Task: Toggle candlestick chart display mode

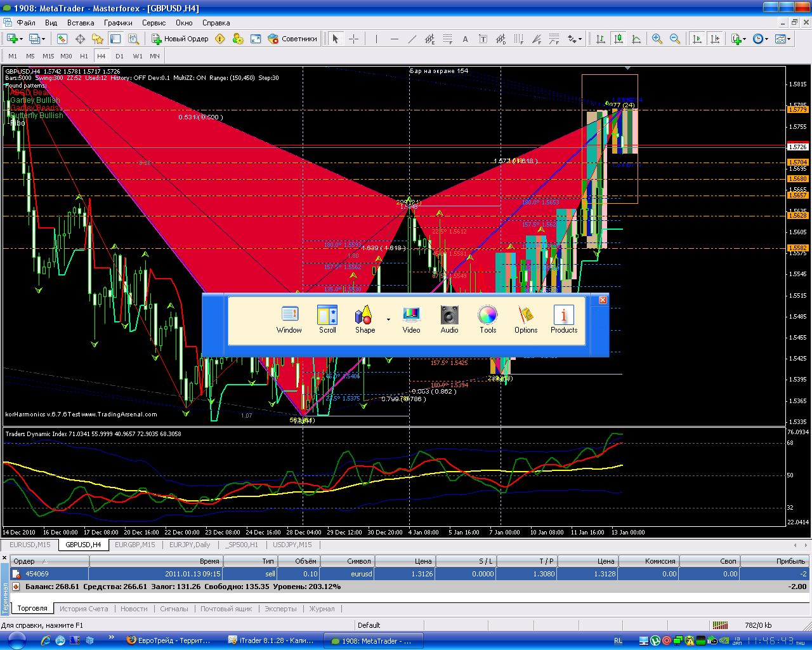Action: click(618, 39)
